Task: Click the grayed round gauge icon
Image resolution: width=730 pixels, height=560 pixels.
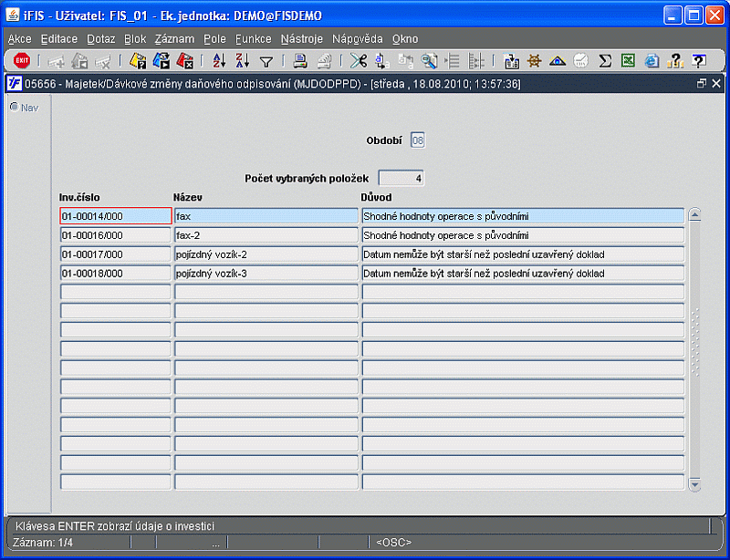Action: 580,60
